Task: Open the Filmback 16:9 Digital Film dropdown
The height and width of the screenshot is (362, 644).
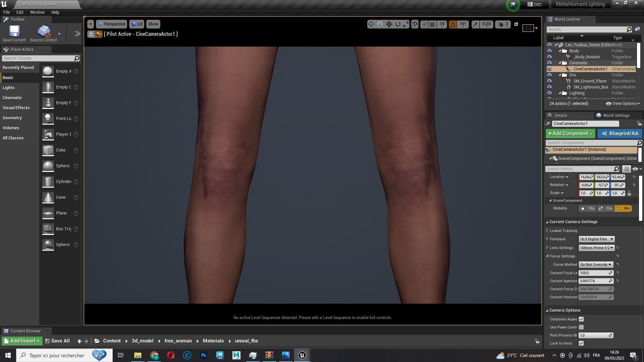Action: point(596,239)
